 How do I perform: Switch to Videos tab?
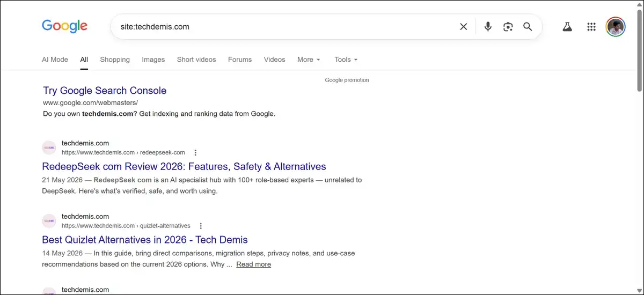[275, 60]
